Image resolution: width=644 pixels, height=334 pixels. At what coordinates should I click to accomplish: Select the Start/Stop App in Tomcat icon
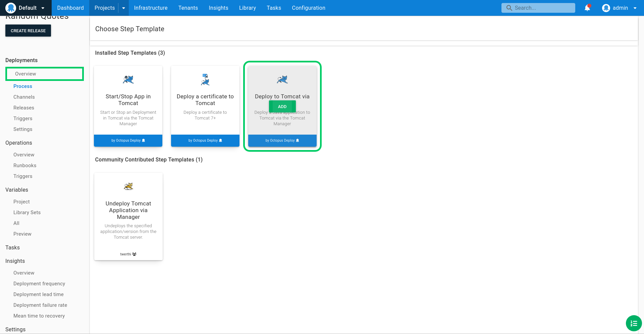(x=128, y=80)
